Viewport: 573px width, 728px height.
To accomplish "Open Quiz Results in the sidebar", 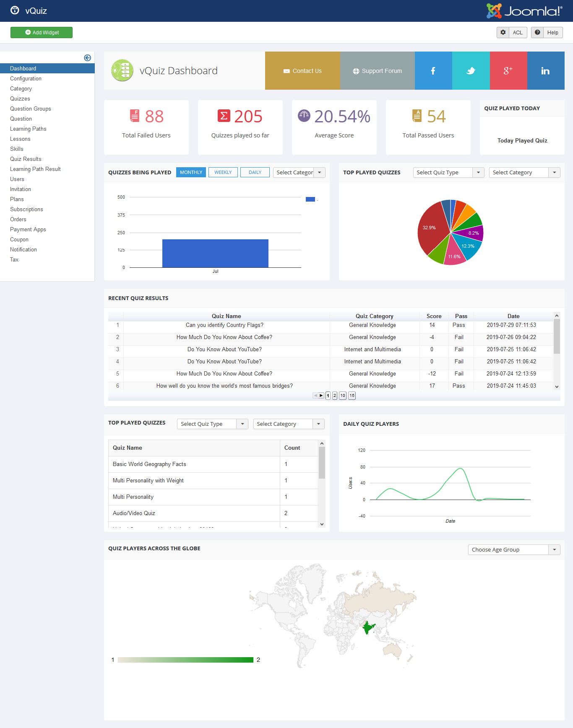I will (x=26, y=159).
